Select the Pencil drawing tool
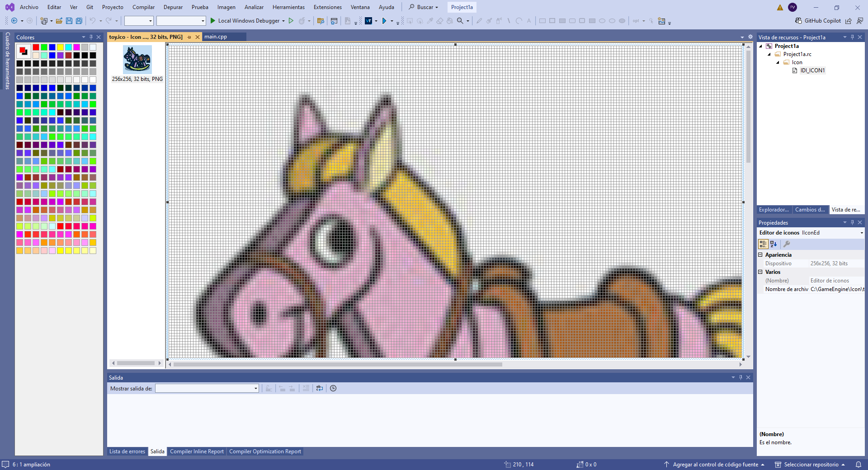Screen dimensions: 868x470 point(479,21)
